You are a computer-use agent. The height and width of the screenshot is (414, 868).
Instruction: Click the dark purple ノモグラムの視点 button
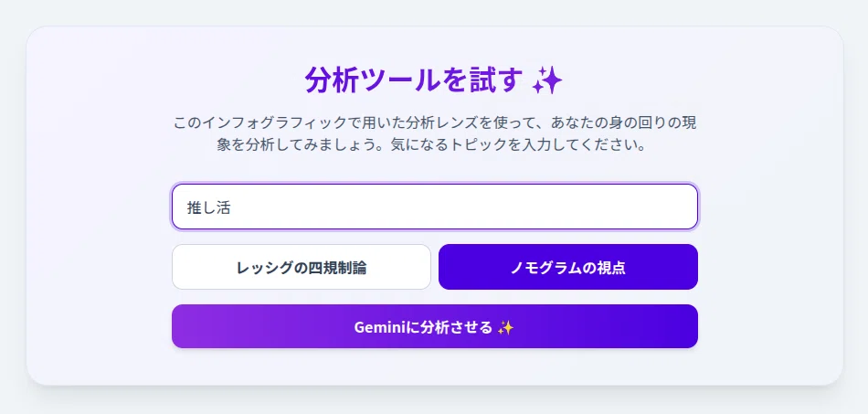pos(568,267)
